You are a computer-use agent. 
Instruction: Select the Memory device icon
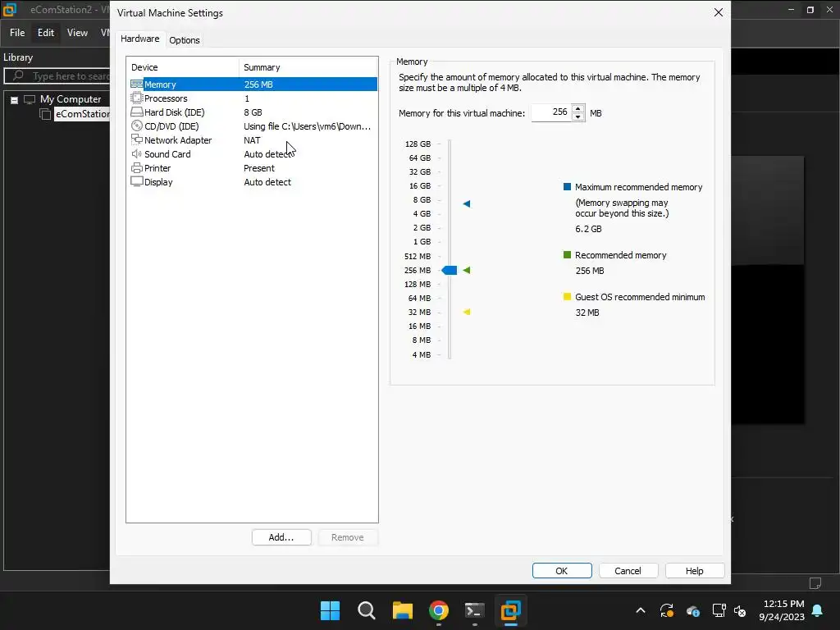[137, 84]
